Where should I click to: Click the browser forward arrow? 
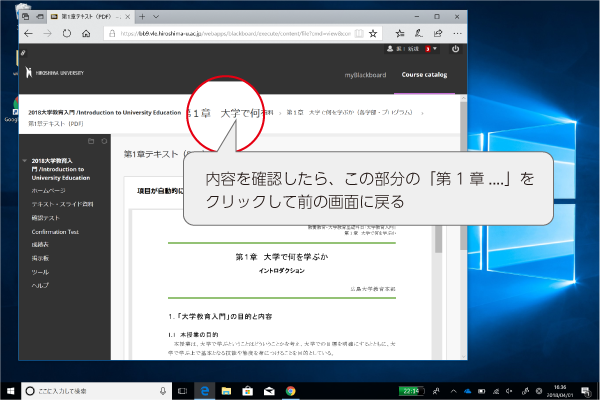(47, 34)
